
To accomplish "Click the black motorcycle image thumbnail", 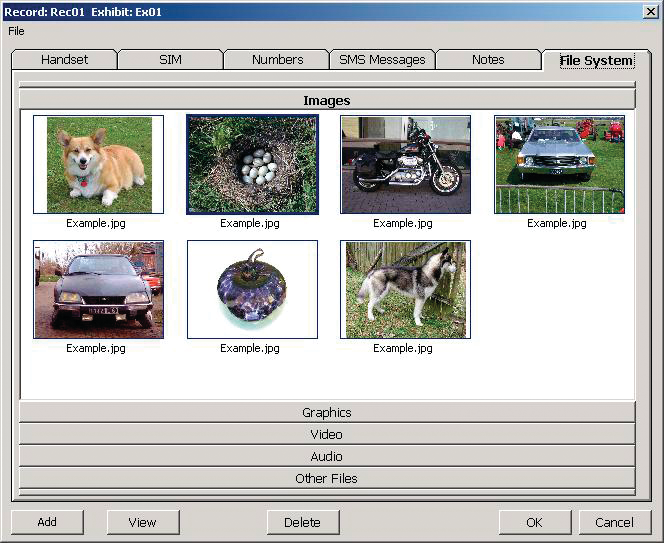I will pyautogui.click(x=405, y=164).
